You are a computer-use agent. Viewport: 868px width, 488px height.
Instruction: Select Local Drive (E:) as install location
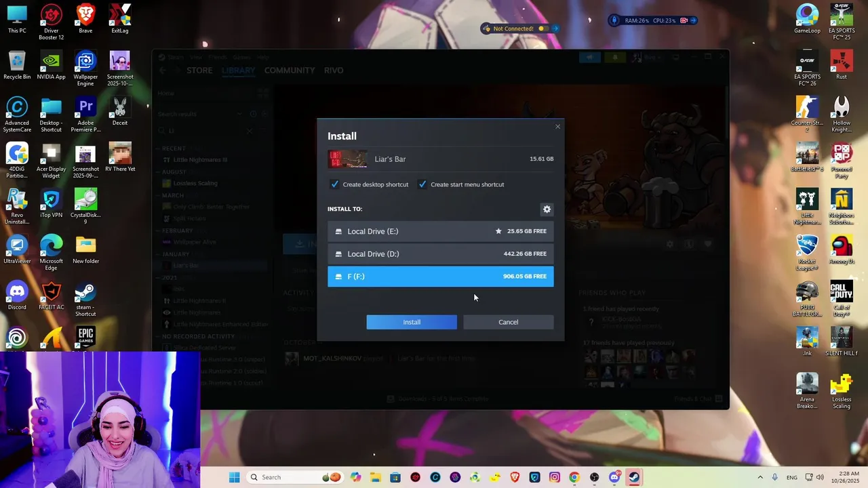(x=441, y=231)
